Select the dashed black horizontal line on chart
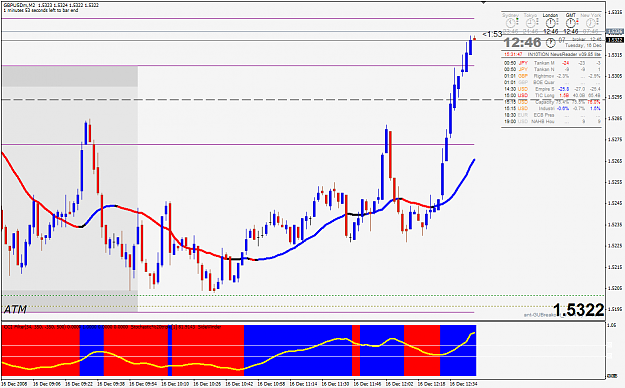 (x=303, y=99)
